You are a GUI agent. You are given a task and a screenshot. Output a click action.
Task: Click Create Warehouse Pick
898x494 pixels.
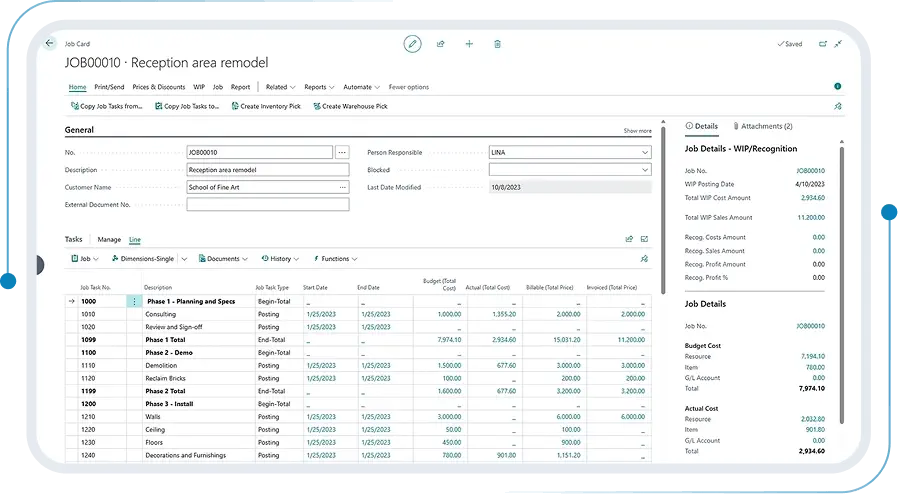[350, 106]
